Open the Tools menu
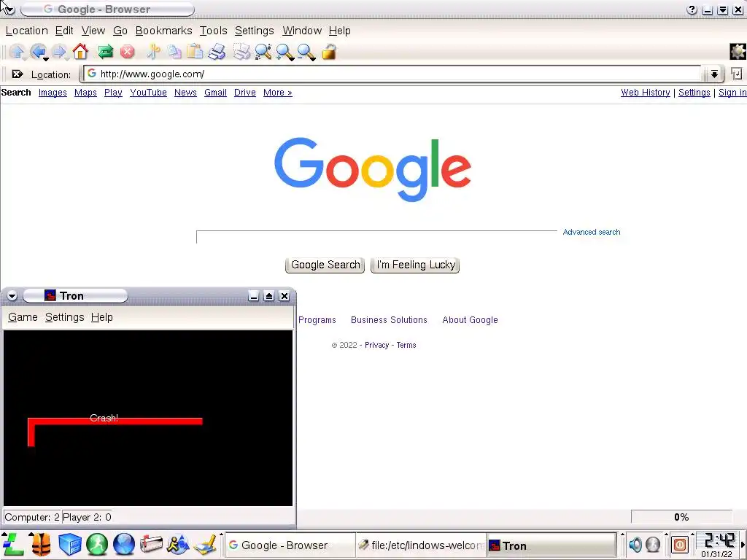Viewport: 747px width, 560px height. [213, 31]
